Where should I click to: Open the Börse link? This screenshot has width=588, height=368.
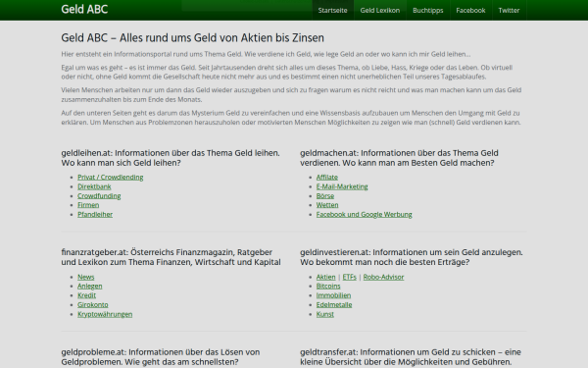(325, 195)
